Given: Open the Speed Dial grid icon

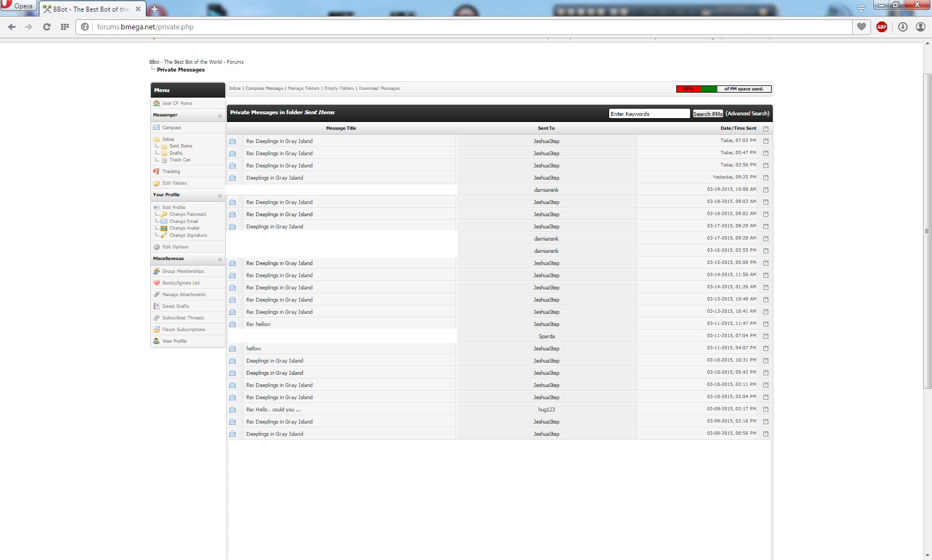Looking at the screenshot, I should click(x=65, y=27).
